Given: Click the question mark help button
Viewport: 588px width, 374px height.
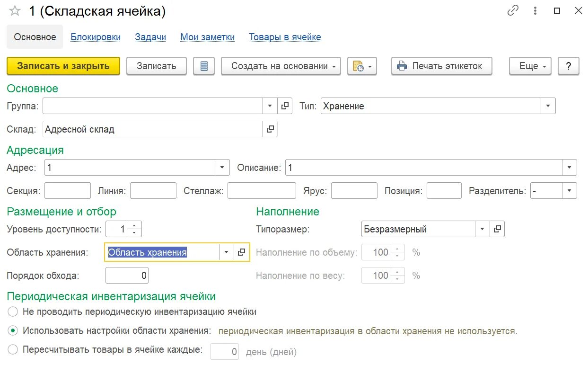Looking at the screenshot, I should [x=568, y=66].
